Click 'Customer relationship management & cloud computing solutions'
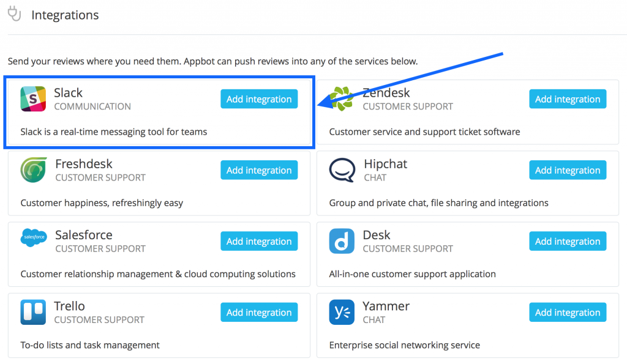The width and height of the screenshot is (627, 364). pyautogui.click(x=158, y=274)
